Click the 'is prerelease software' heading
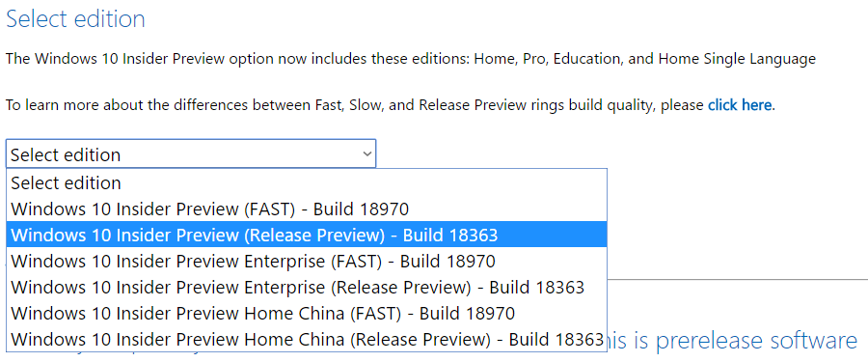Viewport: 868px width, 362px height. (737, 340)
